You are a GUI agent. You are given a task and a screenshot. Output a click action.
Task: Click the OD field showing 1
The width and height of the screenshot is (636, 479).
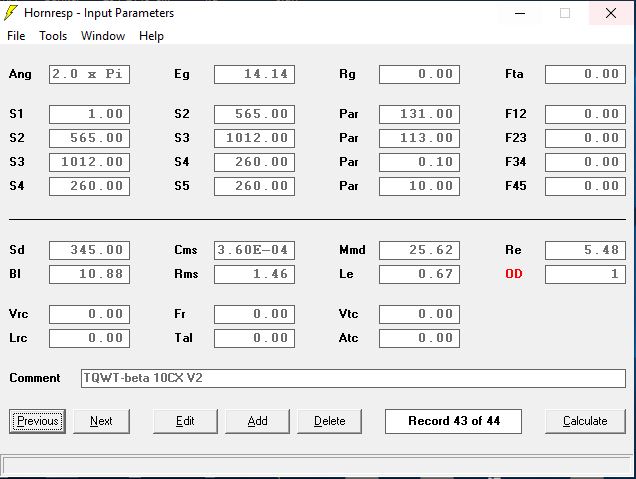585,274
